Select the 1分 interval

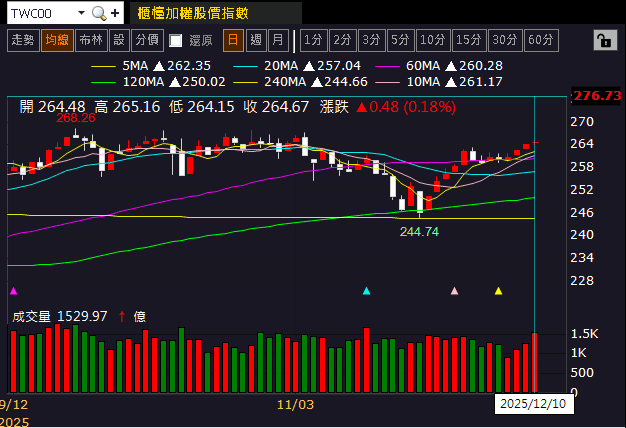pyautogui.click(x=313, y=40)
